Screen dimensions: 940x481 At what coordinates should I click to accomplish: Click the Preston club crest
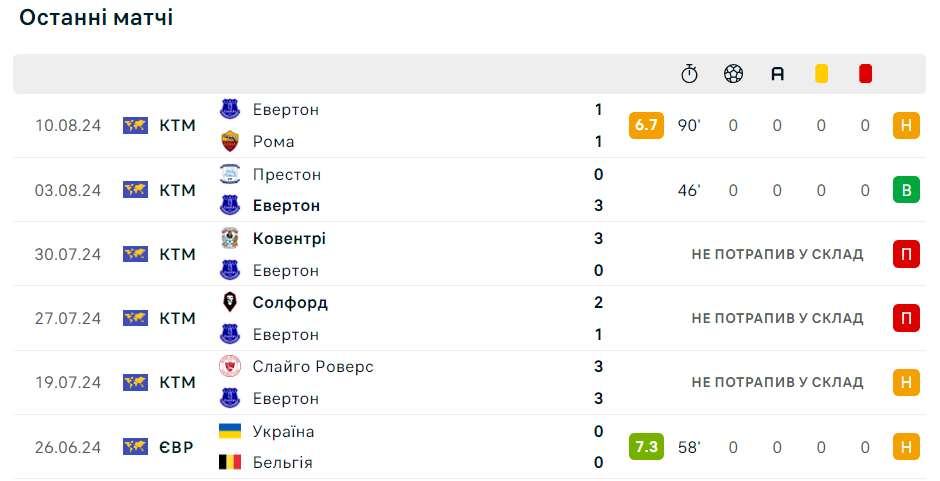[230, 174]
